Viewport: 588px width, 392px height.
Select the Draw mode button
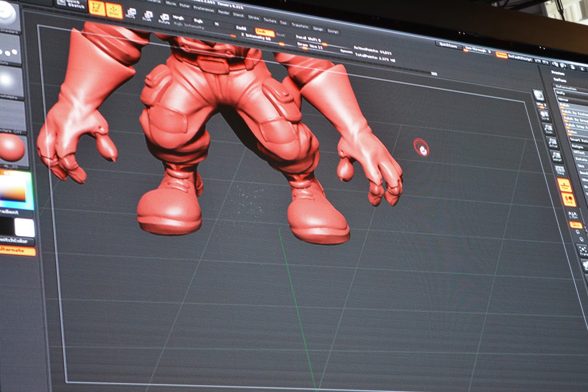pos(114,10)
